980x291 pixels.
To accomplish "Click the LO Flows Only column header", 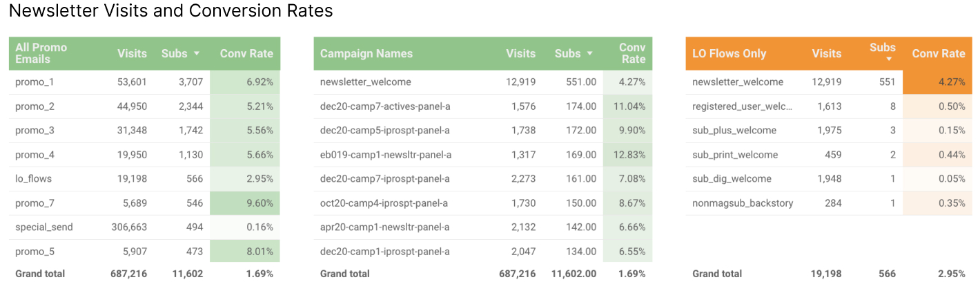I will (729, 54).
